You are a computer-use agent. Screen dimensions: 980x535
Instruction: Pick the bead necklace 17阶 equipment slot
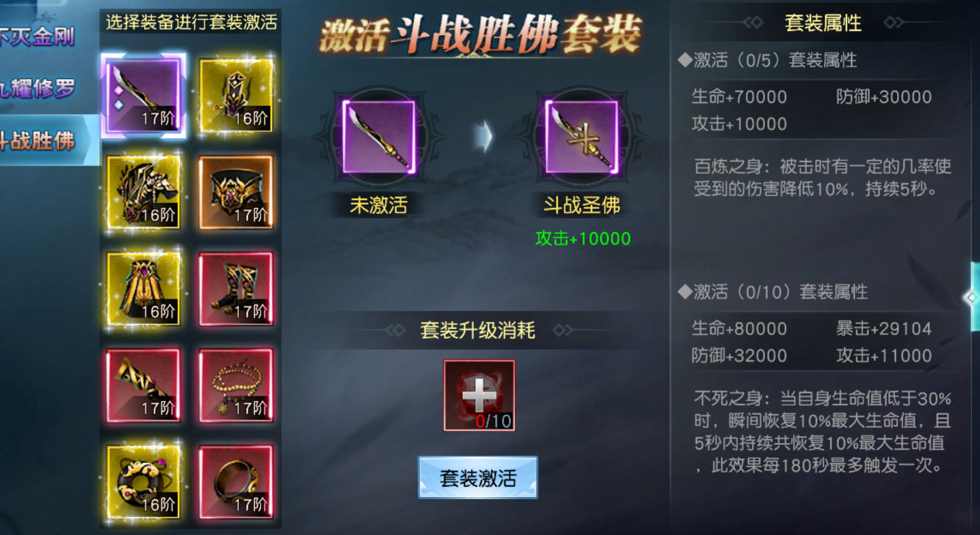236,385
